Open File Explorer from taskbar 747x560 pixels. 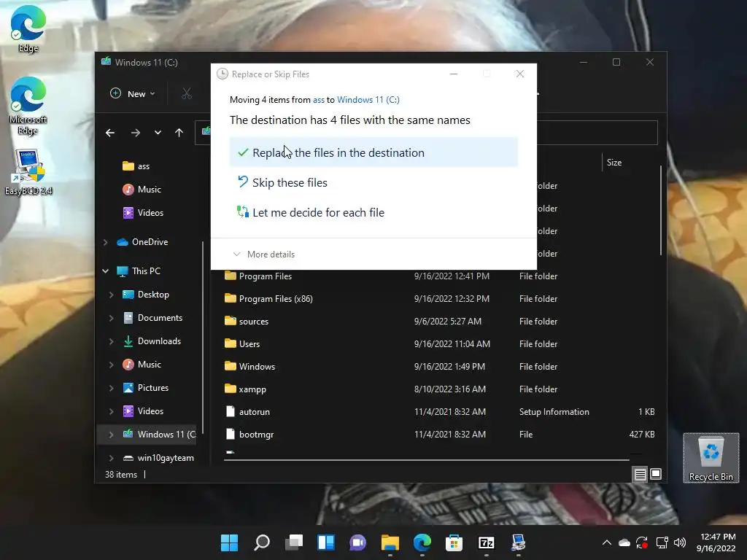[x=390, y=542]
